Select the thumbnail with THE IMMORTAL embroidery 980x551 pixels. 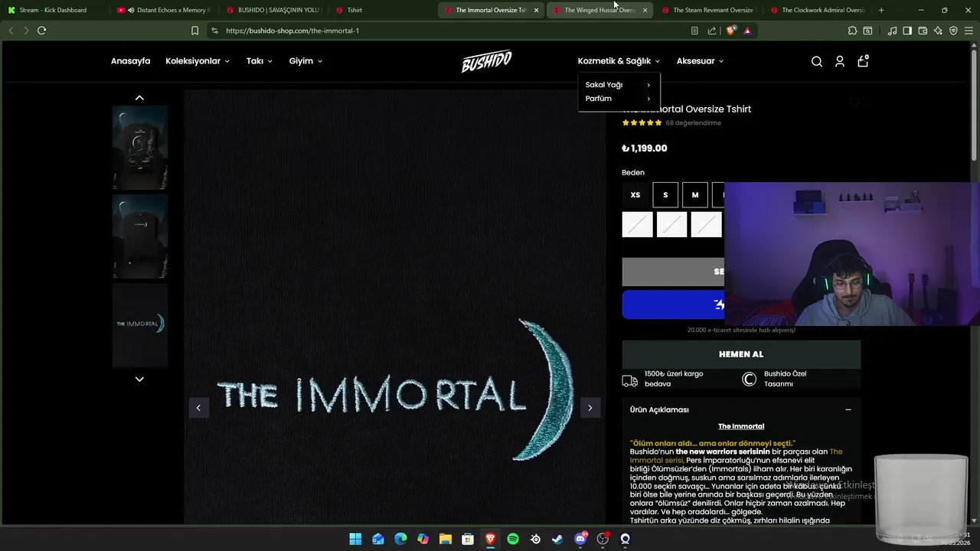pos(140,324)
